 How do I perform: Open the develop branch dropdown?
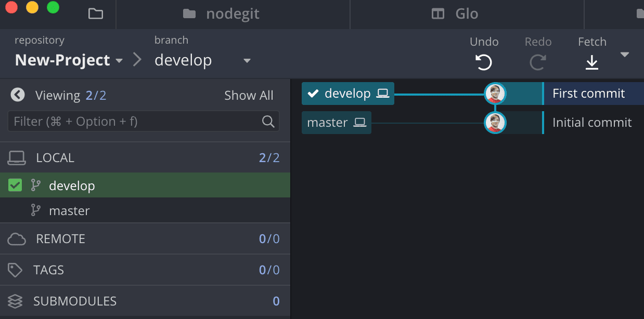tap(247, 60)
